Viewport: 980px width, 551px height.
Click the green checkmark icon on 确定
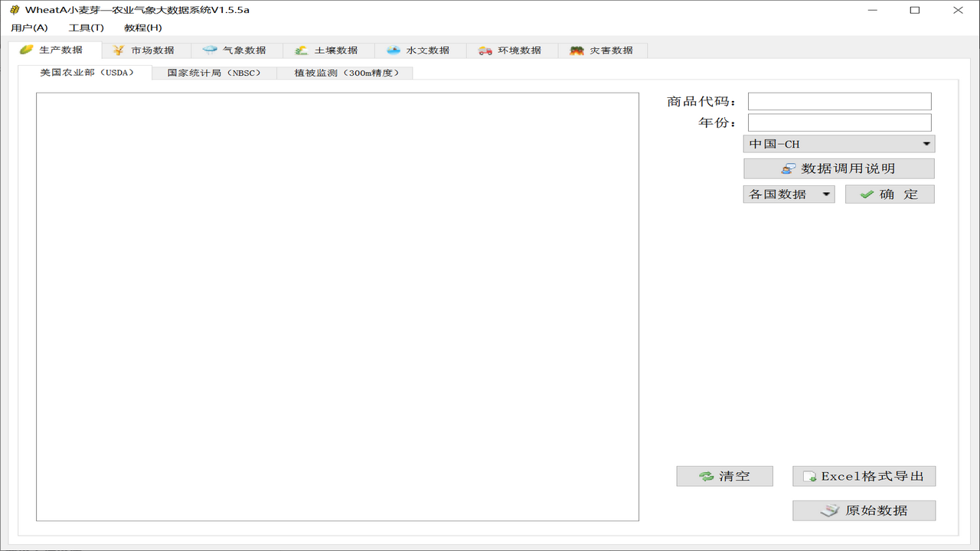(867, 194)
